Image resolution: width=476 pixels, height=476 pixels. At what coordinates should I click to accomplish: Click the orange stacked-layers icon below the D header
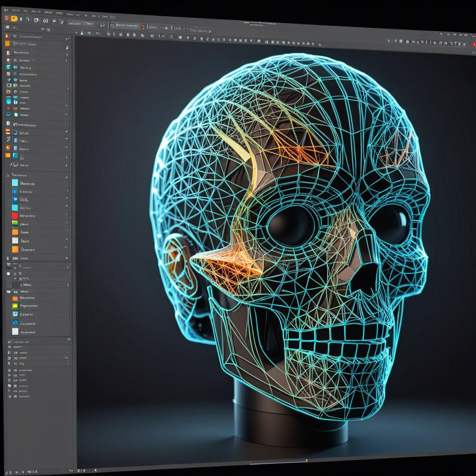8,132
